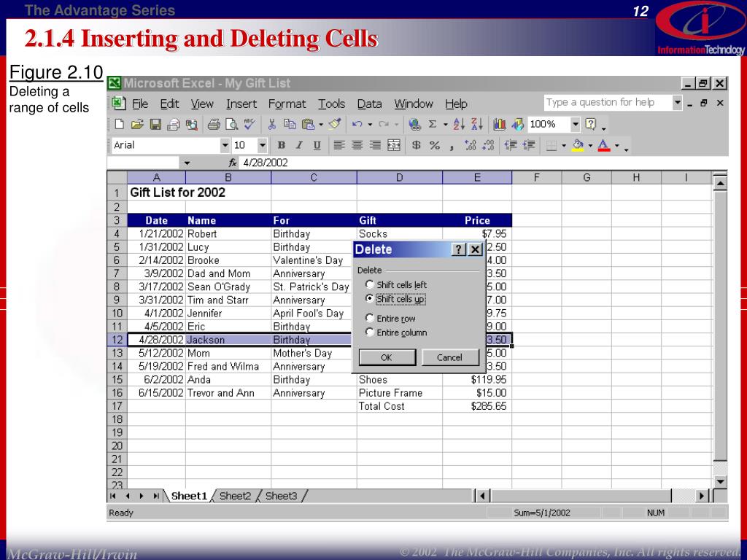Click Decrease Indent icon
This screenshot has width=747, height=560.
(x=511, y=145)
